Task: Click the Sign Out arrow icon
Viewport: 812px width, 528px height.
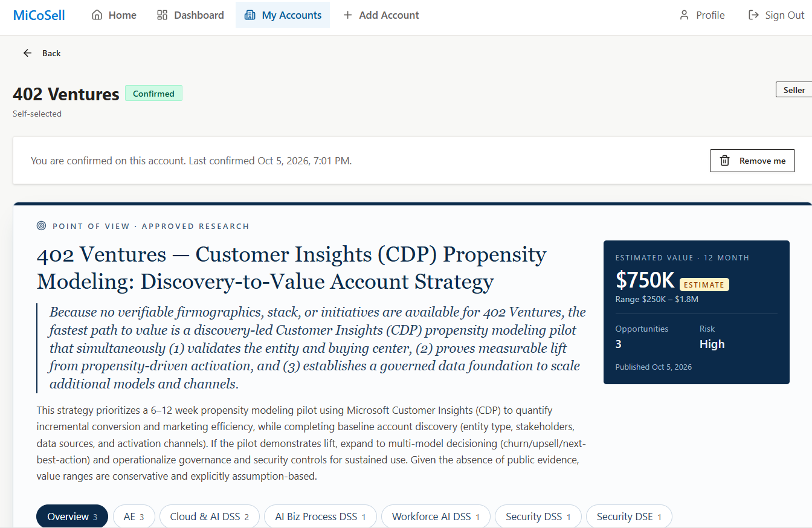Action: click(x=753, y=15)
